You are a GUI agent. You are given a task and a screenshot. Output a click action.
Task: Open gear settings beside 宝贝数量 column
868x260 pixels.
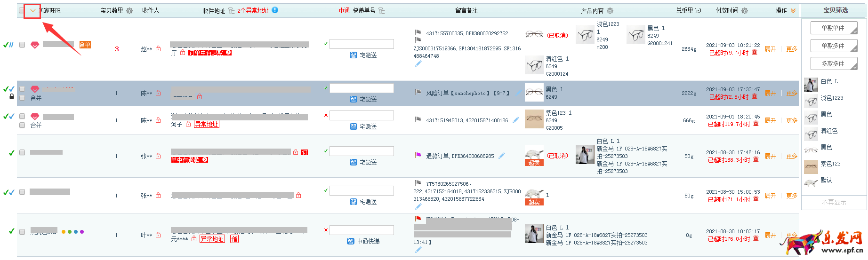pyautogui.click(x=129, y=11)
